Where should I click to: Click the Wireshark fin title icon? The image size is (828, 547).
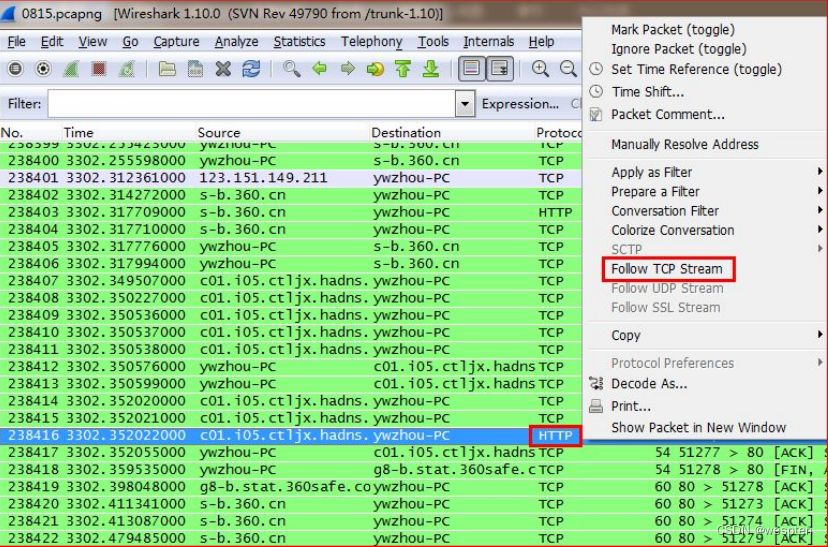tap(8, 13)
